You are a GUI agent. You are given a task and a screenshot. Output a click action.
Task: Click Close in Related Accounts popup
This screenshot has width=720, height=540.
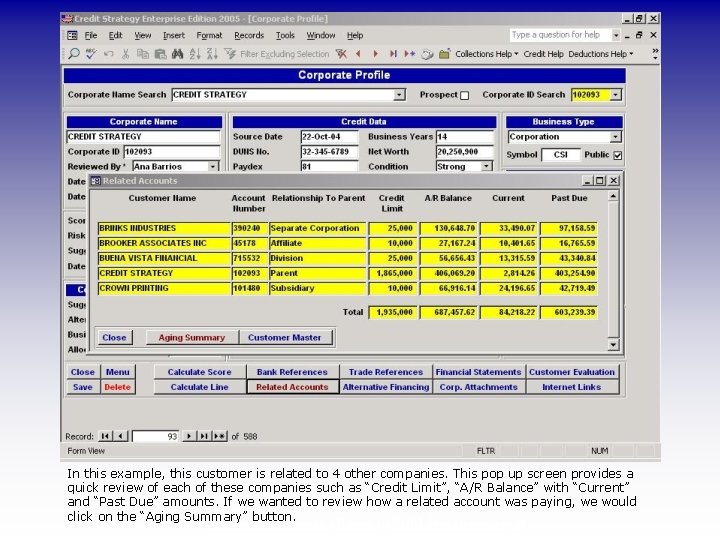click(114, 338)
